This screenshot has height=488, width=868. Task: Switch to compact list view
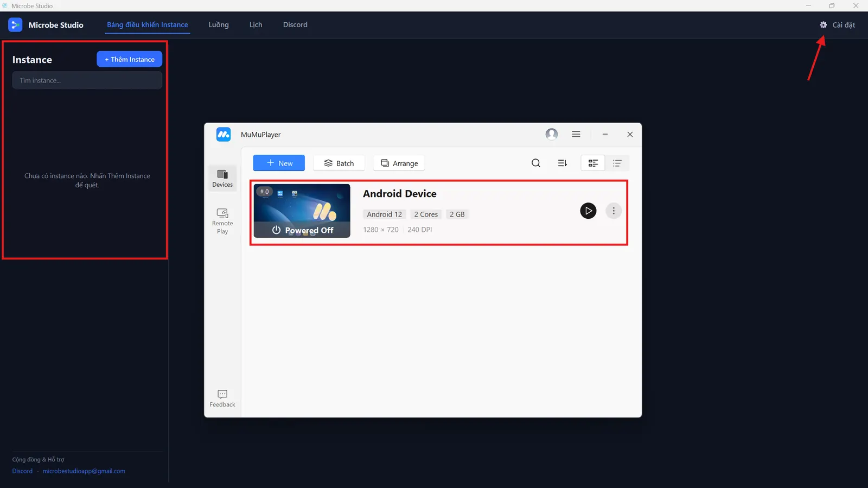(x=617, y=163)
